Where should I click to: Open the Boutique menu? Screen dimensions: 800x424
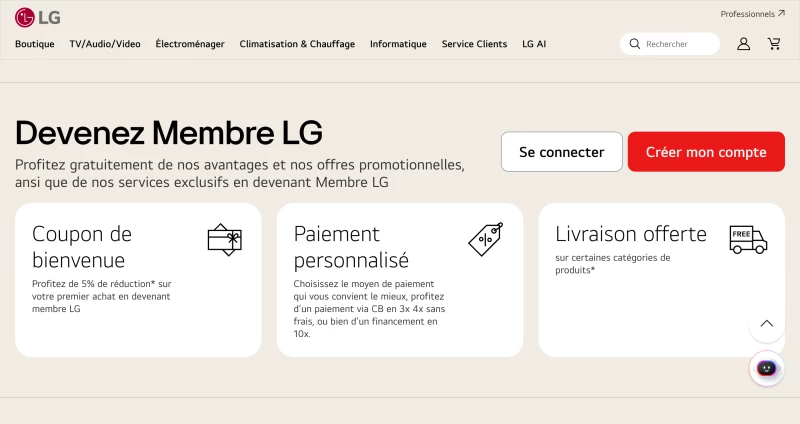tap(35, 44)
